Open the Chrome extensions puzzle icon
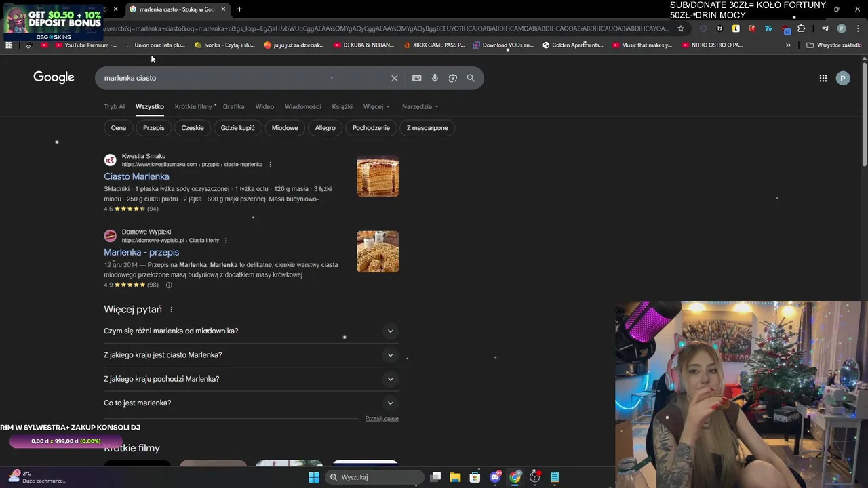 point(802,28)
